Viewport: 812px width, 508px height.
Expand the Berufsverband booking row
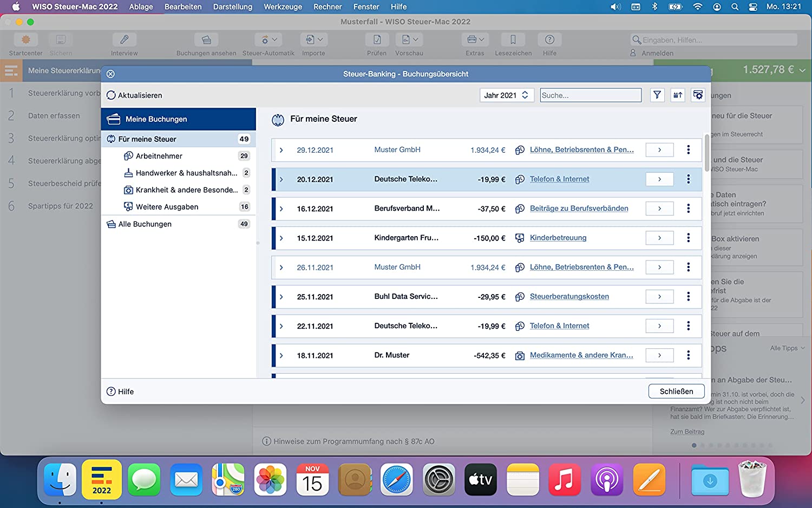pyautogui.click(x=281, y=209)
